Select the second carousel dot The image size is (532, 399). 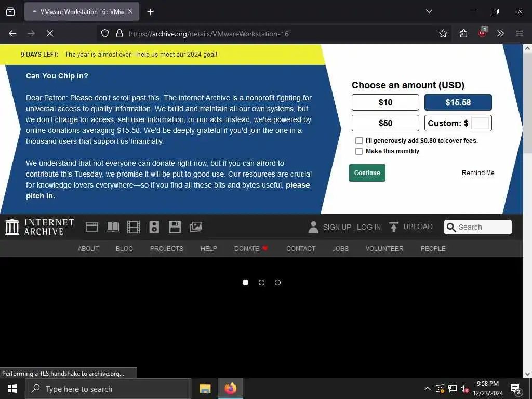point(261,282)
